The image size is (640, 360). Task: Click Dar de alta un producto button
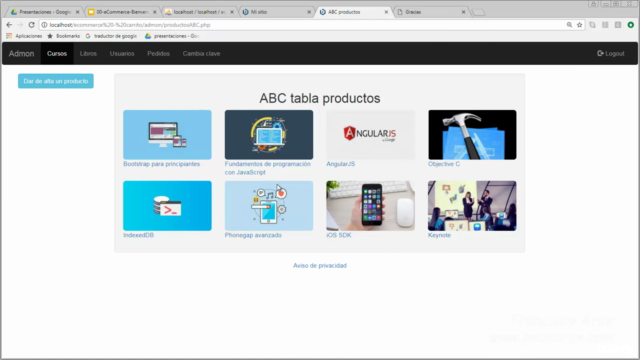point(56,81)
